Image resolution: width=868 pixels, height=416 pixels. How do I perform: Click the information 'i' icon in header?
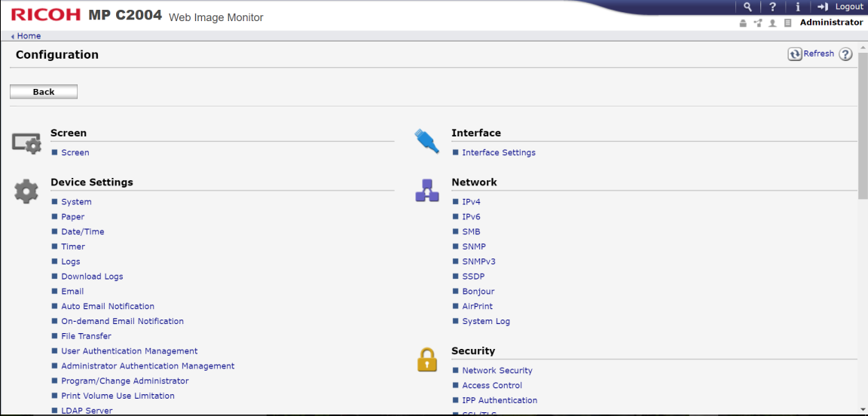coord(797,7)
